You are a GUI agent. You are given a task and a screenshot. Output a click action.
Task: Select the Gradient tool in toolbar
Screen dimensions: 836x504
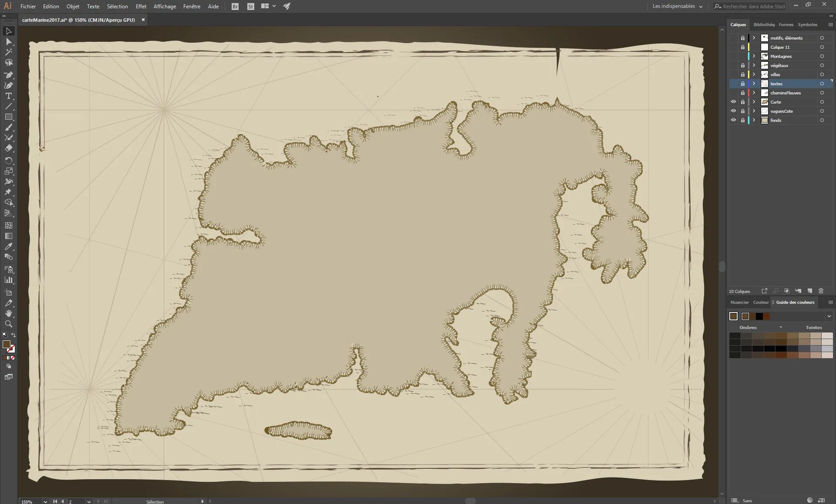point(8,235)
